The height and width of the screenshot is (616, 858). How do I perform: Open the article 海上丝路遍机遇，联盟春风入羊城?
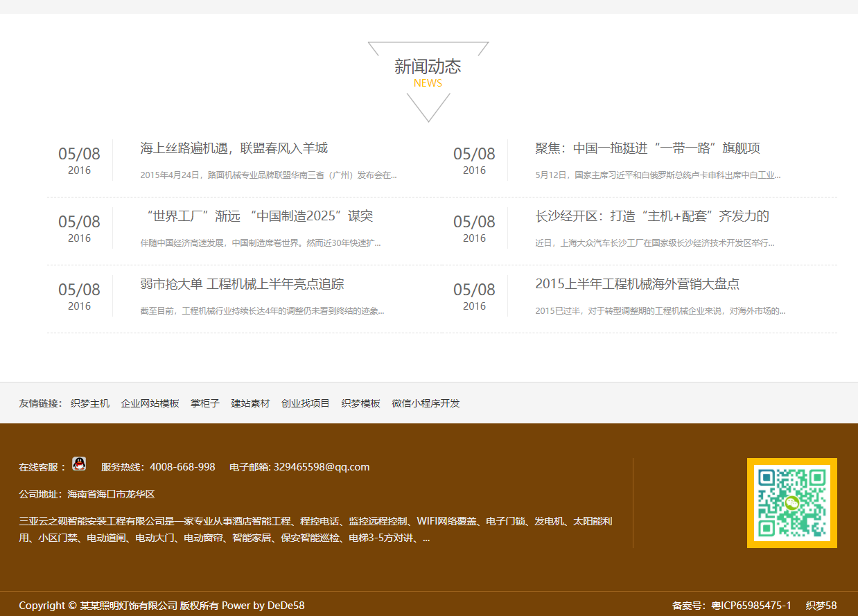(x=234, y=148)
